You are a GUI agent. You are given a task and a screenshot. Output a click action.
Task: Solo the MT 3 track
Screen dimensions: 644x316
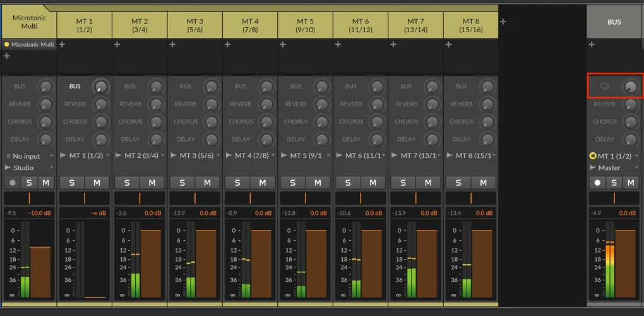point(182,183)
